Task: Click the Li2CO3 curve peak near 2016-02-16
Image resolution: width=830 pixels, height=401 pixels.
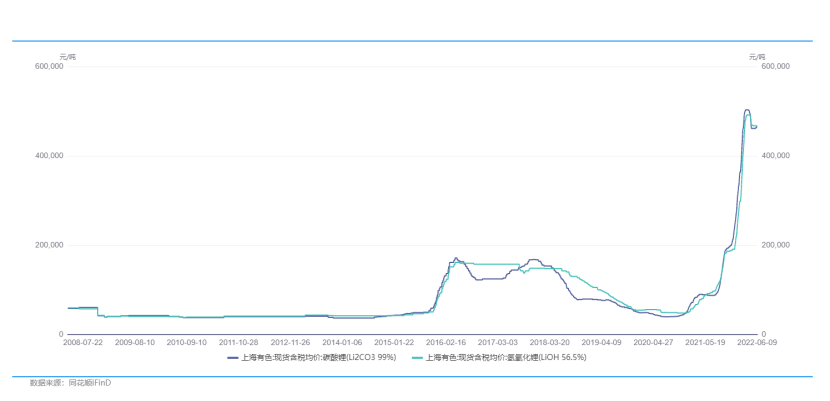Action: pyautogui.click(x=456, y=258)
